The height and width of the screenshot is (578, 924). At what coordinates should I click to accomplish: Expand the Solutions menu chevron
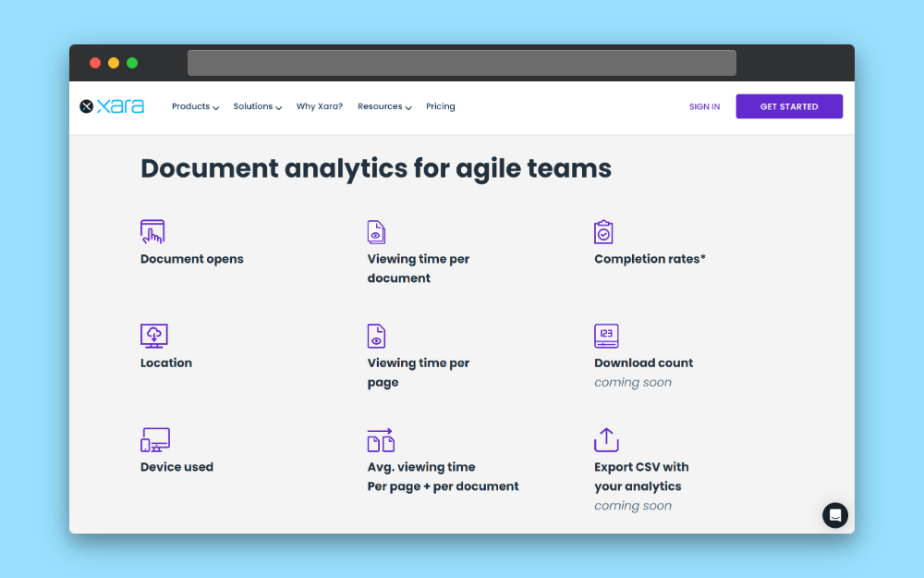[x=279, y=108]
